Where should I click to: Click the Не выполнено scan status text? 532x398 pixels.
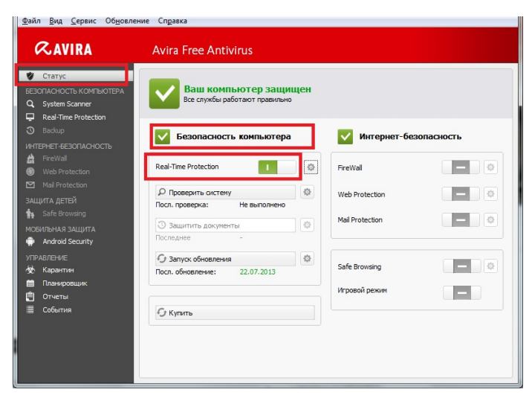(x=262, y=205)
